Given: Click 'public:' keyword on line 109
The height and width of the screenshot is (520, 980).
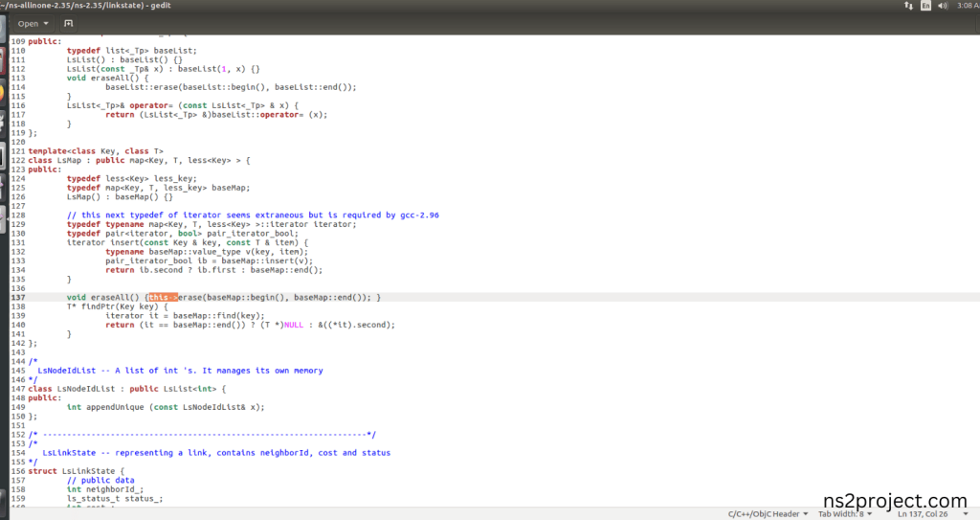Looking at the screenshot, I should [45, 41].
